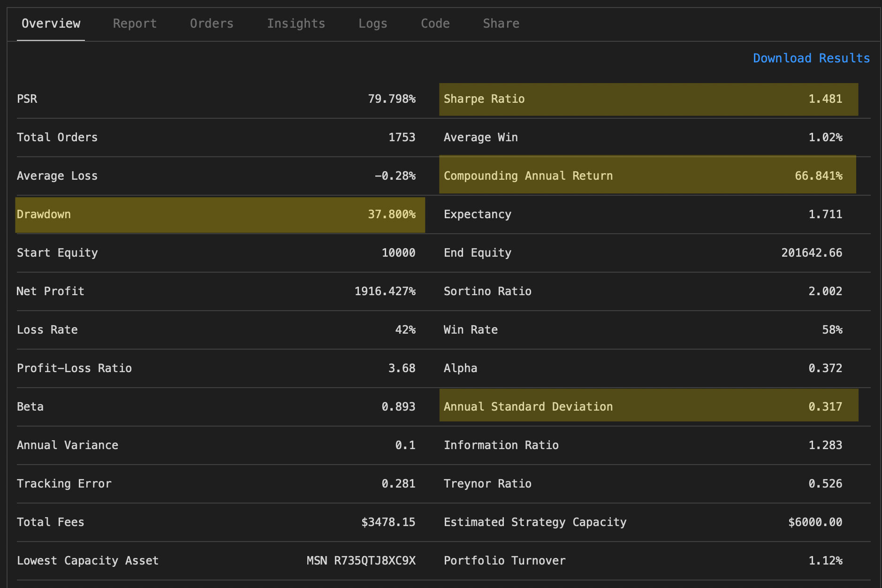Select the Annual Standard Deviation value 0.317
The image size is (882, 588).
(825, 407)
